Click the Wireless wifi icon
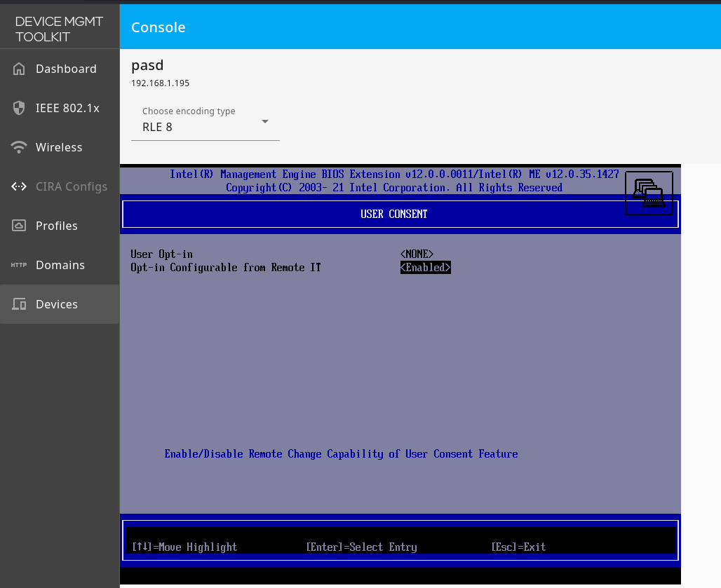The height and width of the screenshot is (588, 721). click(19, 147)
